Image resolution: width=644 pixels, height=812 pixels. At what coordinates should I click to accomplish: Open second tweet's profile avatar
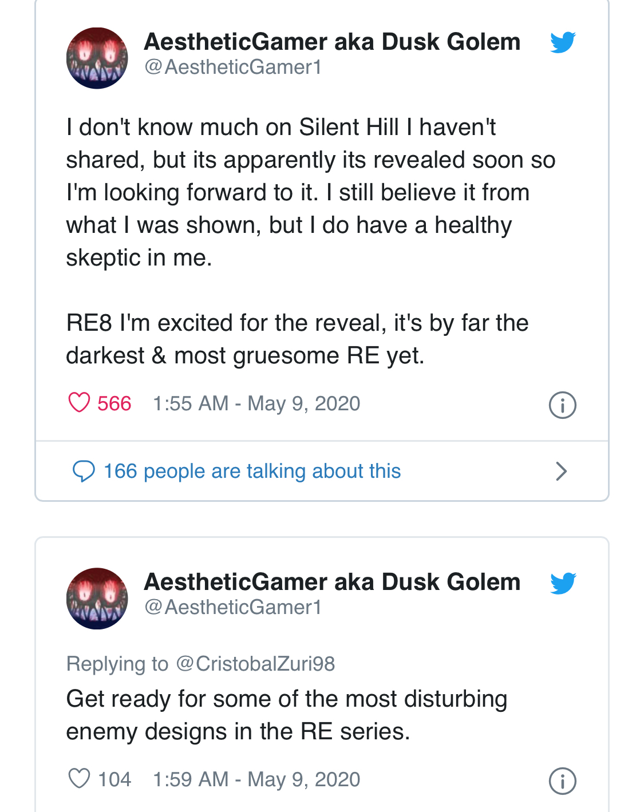[97, 598]
